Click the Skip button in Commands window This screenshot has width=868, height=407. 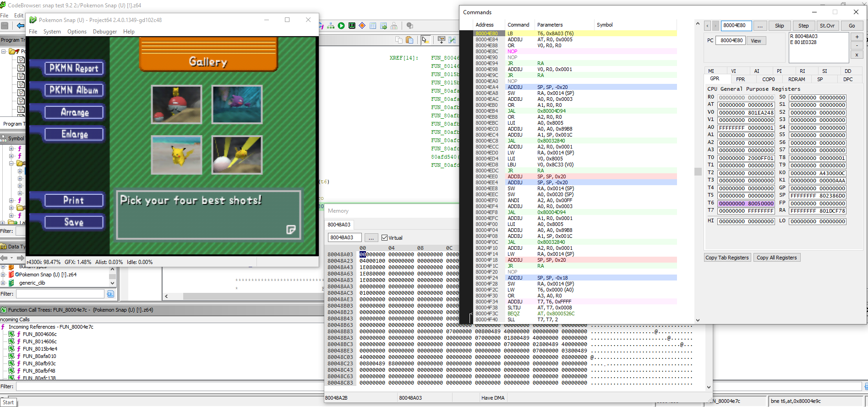click(780, 26)
